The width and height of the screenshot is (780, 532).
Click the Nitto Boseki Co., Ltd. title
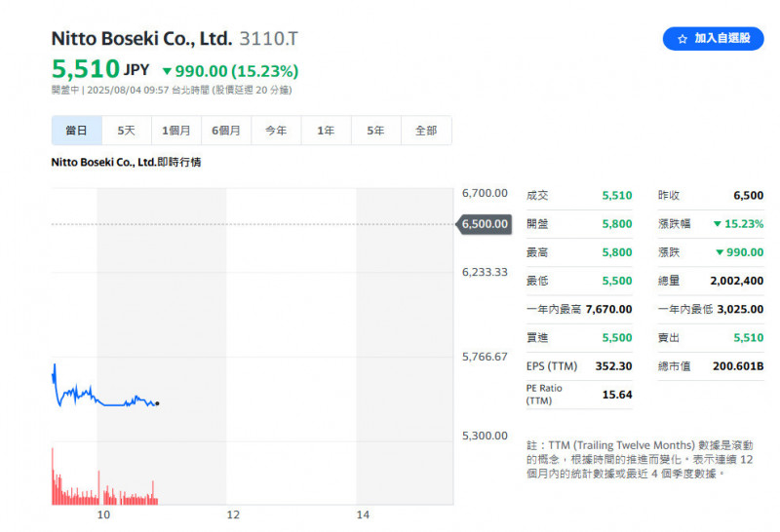[141, 38]
